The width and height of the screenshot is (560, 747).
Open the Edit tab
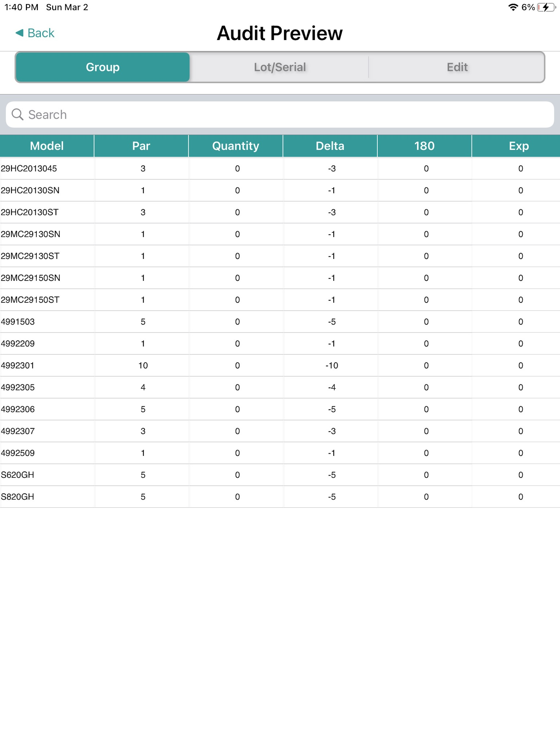tap(457, 67)
